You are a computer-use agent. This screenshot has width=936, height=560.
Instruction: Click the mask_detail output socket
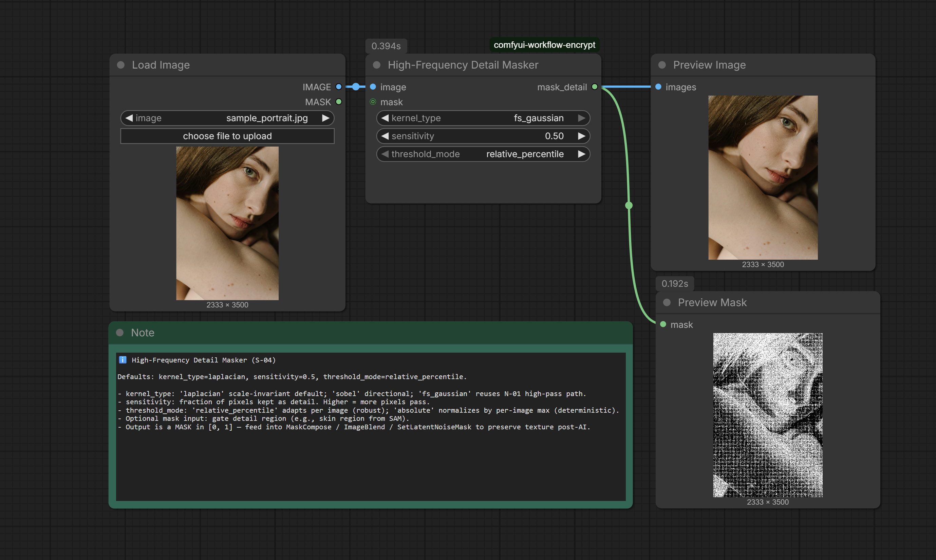595,87
